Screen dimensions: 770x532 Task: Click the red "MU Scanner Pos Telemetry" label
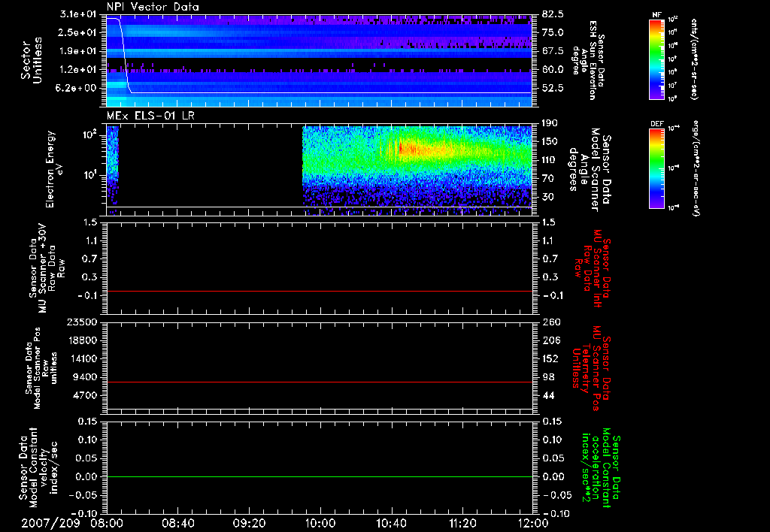coord(591,368)
